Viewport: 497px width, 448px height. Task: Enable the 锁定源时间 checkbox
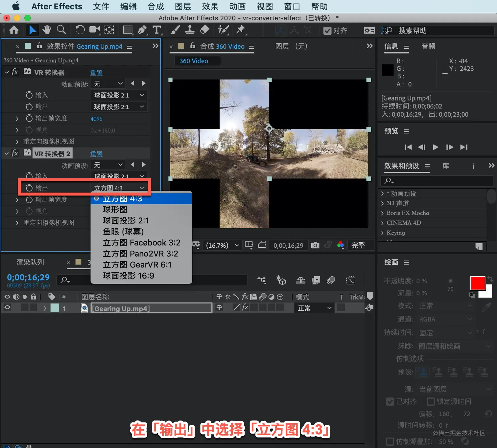431,401
